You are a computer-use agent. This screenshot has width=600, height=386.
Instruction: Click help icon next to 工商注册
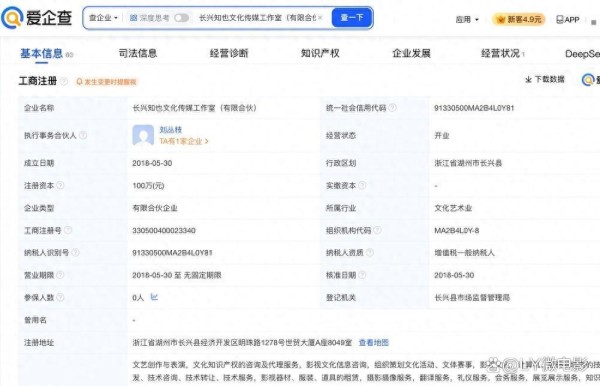pos(64,81)
